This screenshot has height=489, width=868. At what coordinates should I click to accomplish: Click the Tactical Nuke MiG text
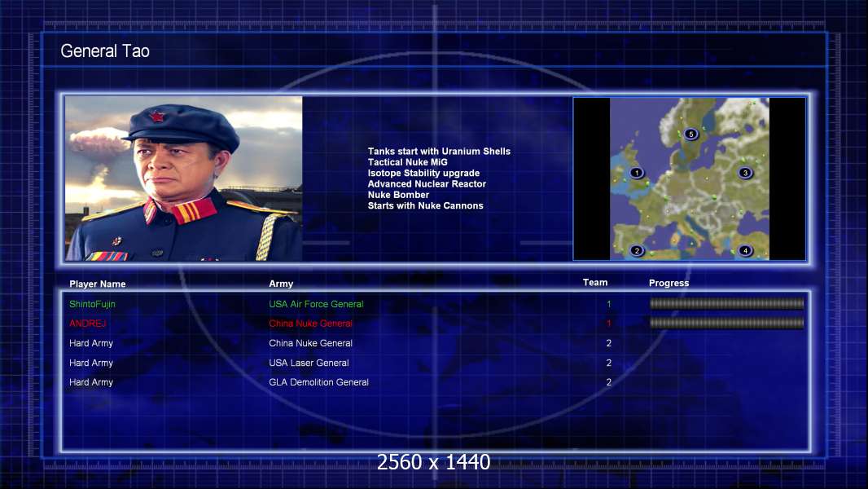coord(407,162)
